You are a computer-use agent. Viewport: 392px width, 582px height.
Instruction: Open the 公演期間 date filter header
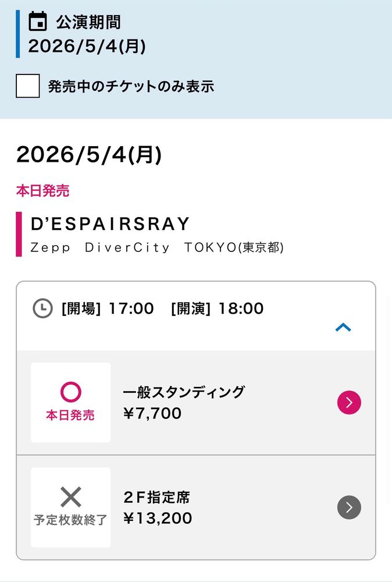88,22
